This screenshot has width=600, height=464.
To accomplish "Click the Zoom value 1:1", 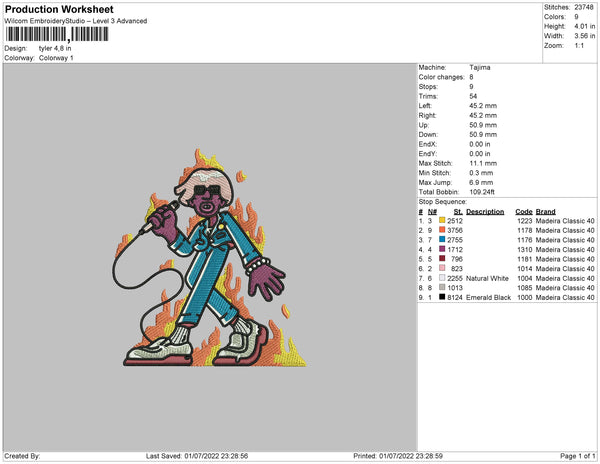I will point(579,46).
